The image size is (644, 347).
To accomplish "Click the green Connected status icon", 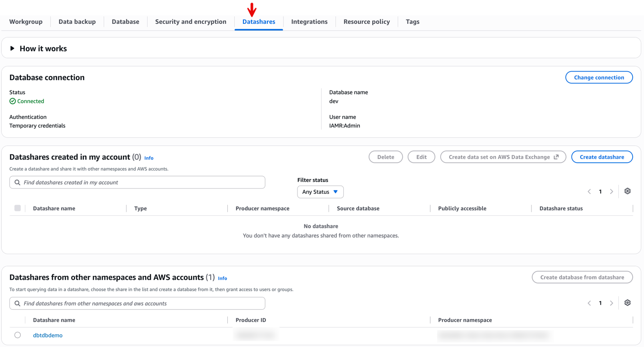I will point(13,101).
